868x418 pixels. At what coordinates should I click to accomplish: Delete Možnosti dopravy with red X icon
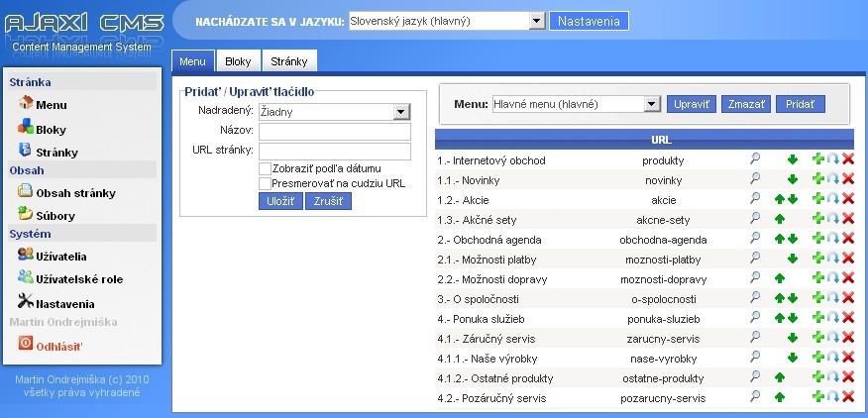click(848, 278)
